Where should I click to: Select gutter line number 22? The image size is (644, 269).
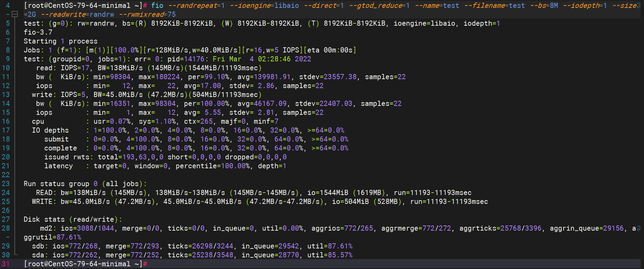(x=6, y=175)
